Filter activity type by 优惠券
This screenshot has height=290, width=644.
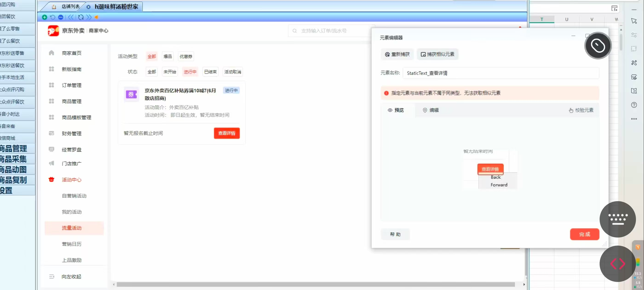[x=186, y=56]
